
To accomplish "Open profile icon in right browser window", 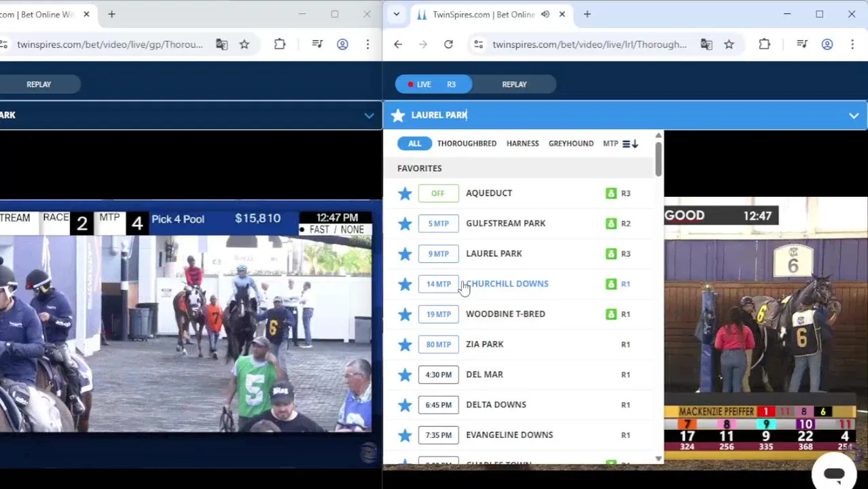I will click(827, 45).
